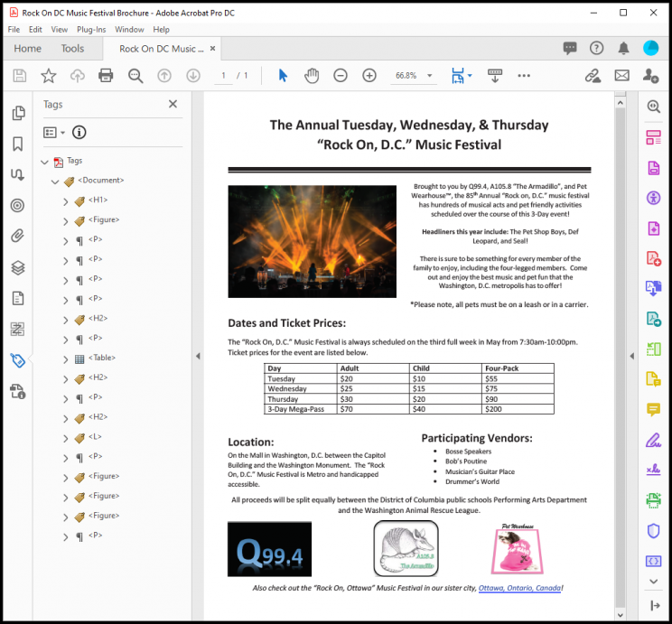Open the chat messages icon
672x624 pixels.
(570, 48)
